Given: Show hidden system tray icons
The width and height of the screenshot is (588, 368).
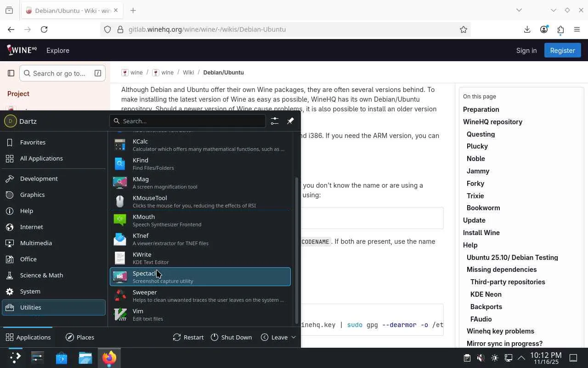Looking at the screenshot, I should click(521, 358).
